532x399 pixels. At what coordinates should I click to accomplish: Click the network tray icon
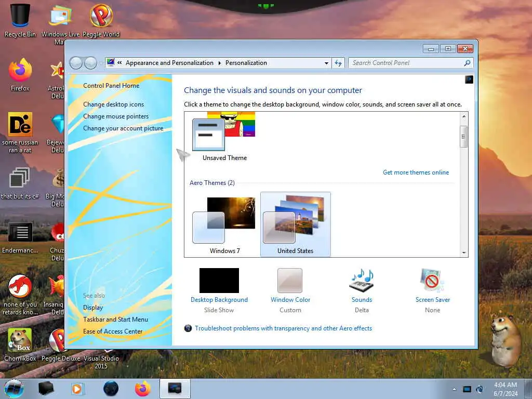coord(467,389)
